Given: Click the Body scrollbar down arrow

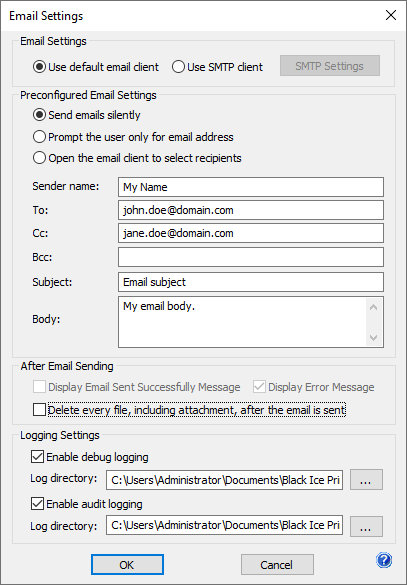Looking at the screenshot, I should (373, 338).
